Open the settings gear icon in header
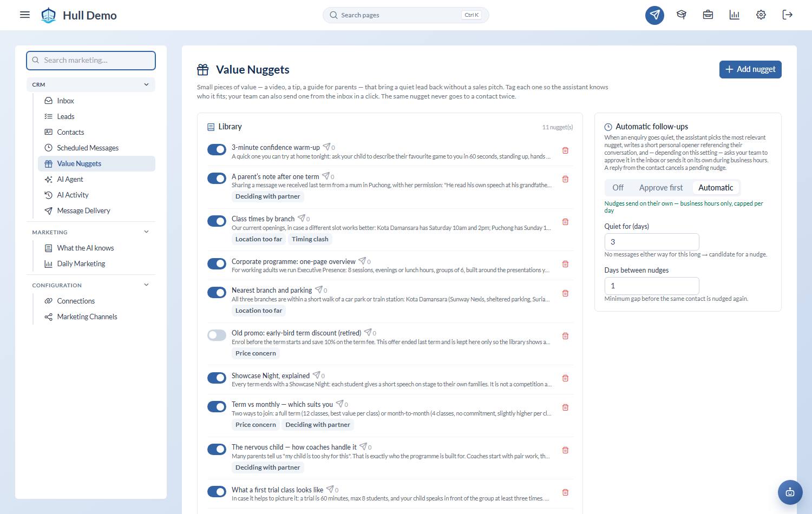Image resolution: width=812 pixels, height=514 pixels. [x=761, y=15]
